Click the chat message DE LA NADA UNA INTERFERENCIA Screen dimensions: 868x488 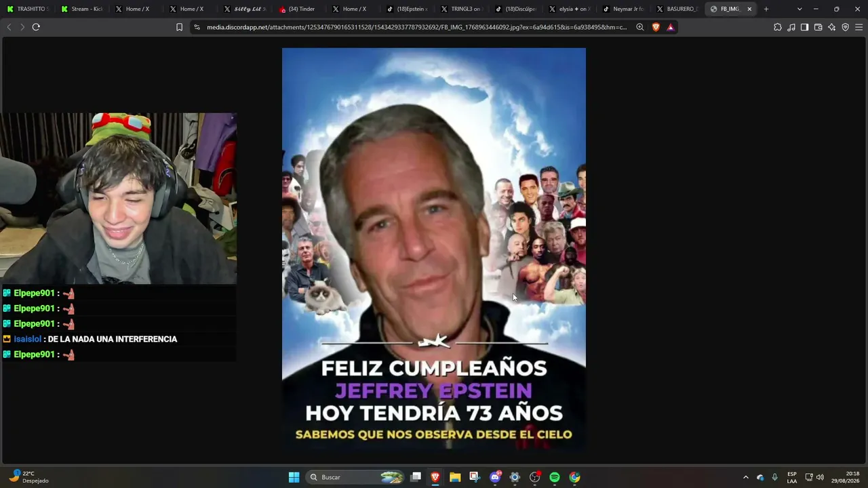(113, 339)
